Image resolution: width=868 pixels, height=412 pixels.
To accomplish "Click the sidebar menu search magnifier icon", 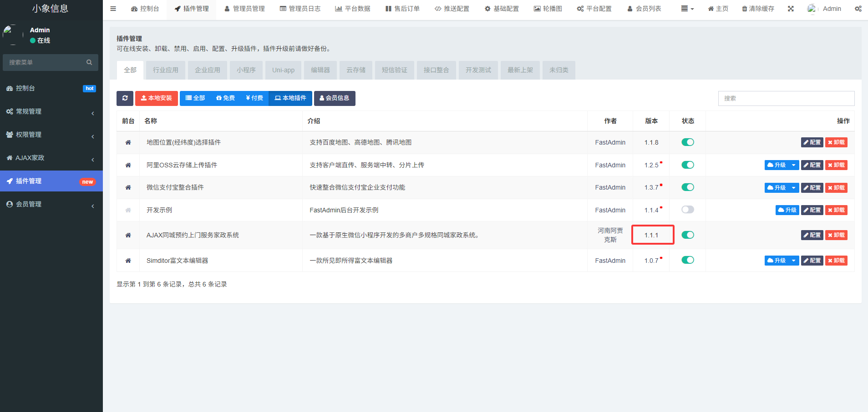I will click(89, 62).
